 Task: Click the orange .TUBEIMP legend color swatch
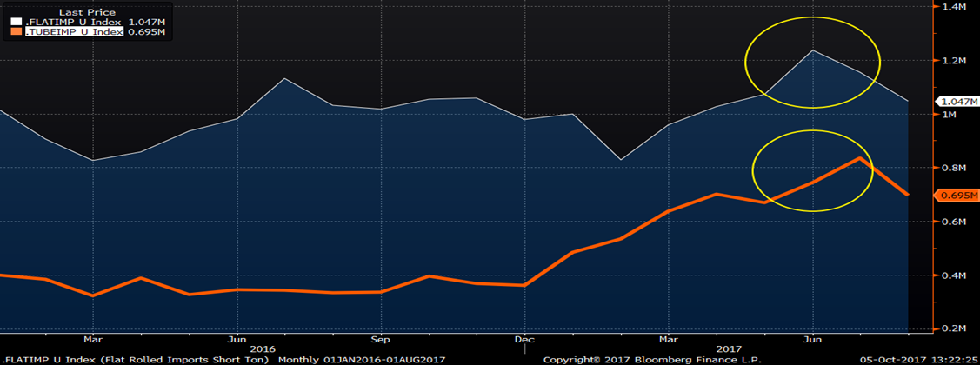(x=16, y=32)
